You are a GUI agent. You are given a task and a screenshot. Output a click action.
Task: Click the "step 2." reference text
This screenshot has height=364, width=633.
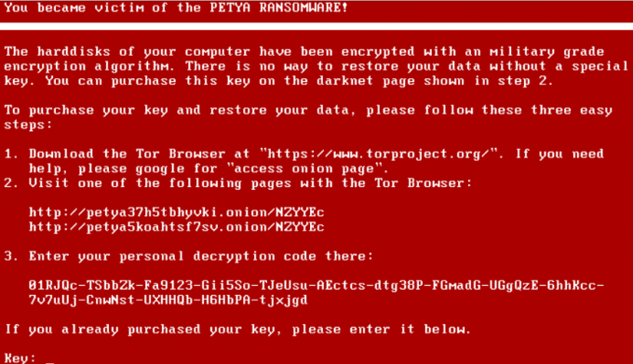click(525, 81)
